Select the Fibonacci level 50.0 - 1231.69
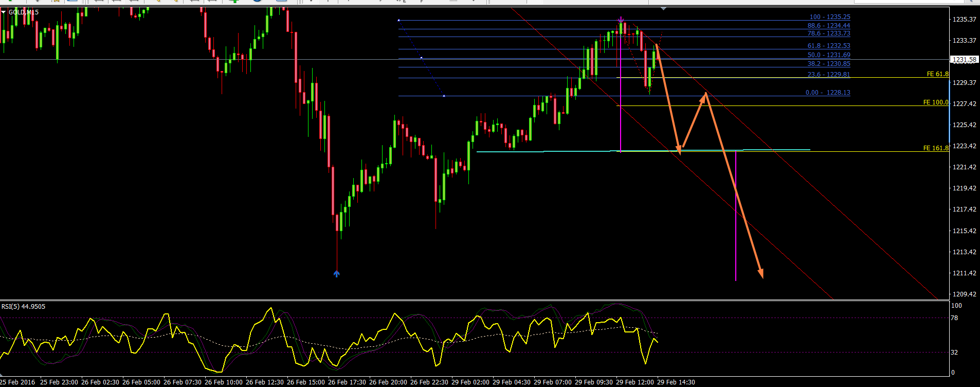980x387 pixels. 829,55
